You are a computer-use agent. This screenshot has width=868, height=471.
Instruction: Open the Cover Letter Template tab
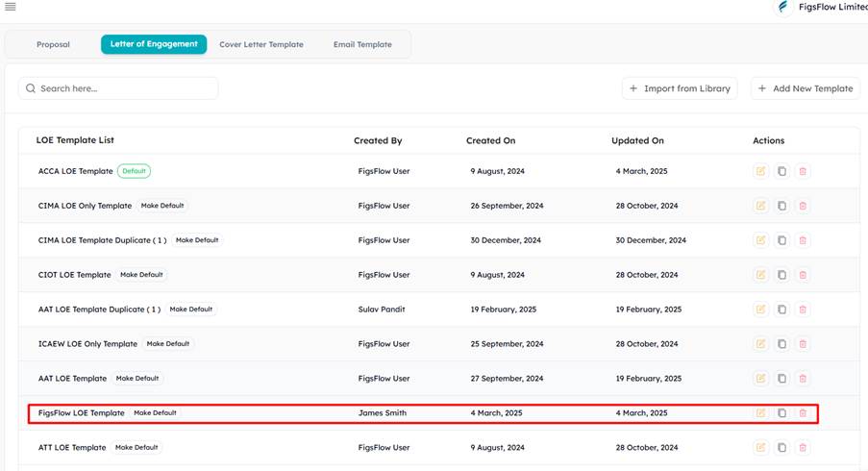[x=261, y=44]
